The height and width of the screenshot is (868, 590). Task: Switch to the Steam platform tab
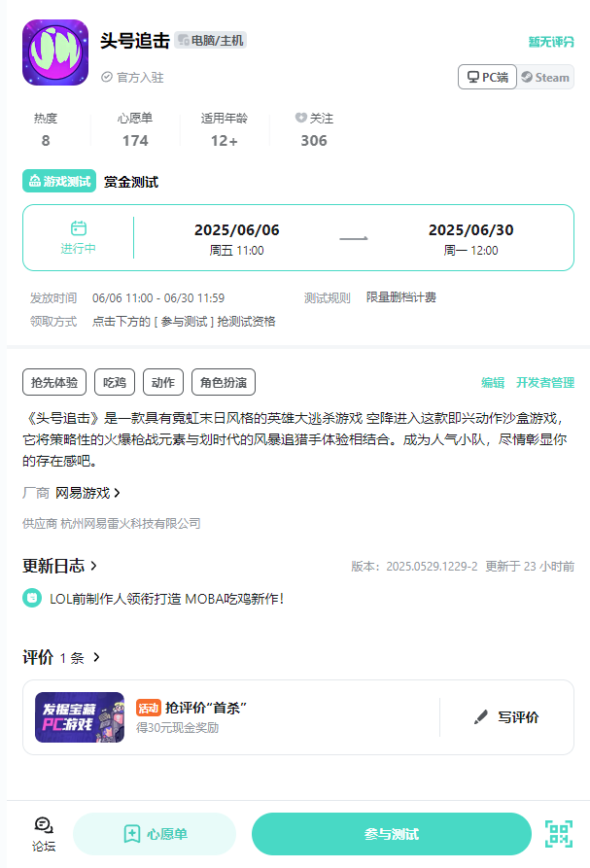545,77
